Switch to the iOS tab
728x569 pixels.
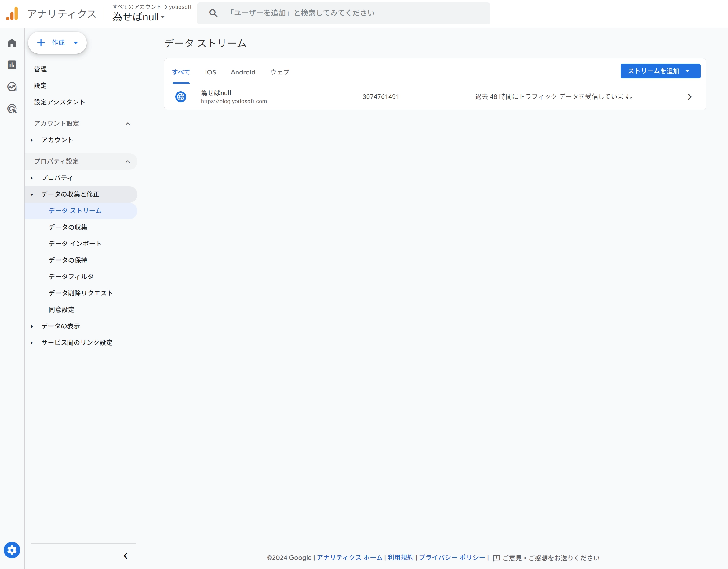tap(210, 72)
